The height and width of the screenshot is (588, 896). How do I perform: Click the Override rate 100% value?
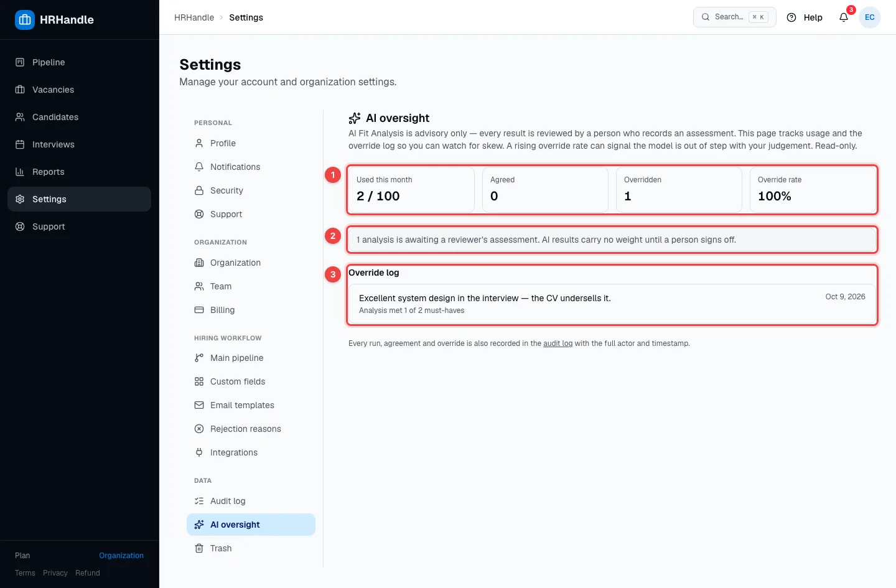click(x=775, y=196)
